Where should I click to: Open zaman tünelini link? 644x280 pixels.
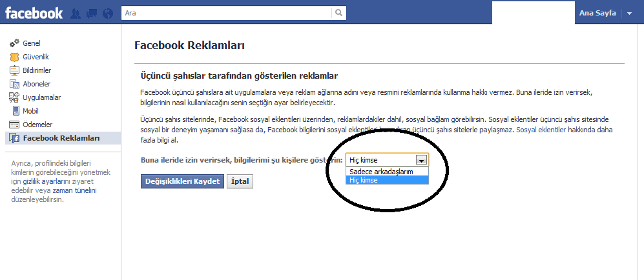coord(74,190)
